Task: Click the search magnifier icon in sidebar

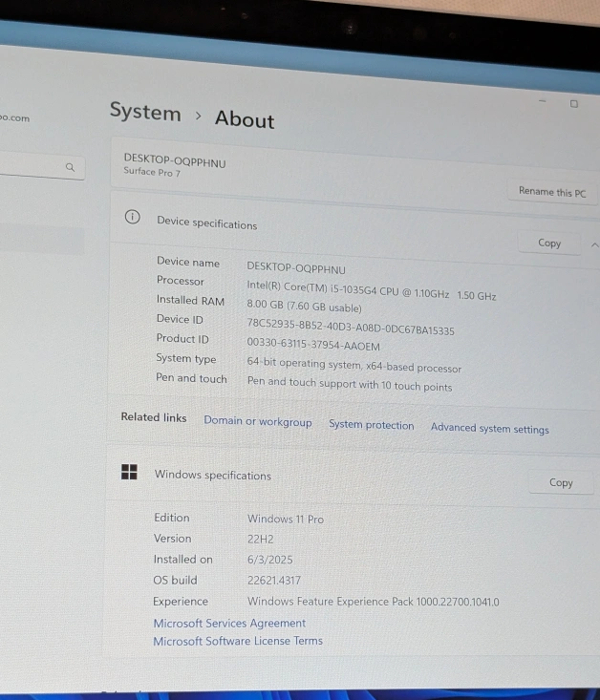Action: click(x=70, y=167)
